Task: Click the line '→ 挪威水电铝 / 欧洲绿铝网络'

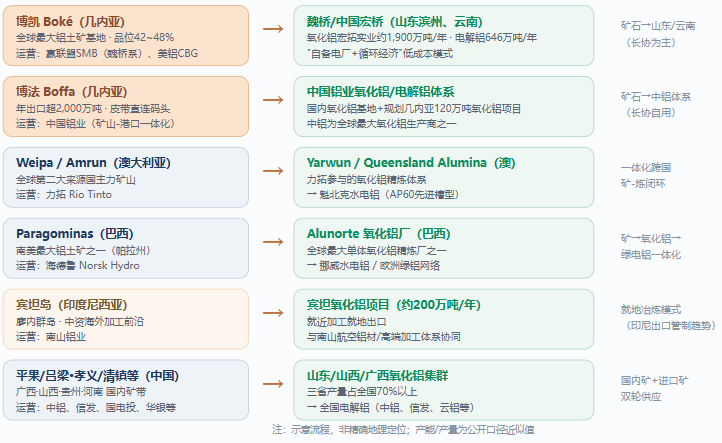Action: [373, 265]
